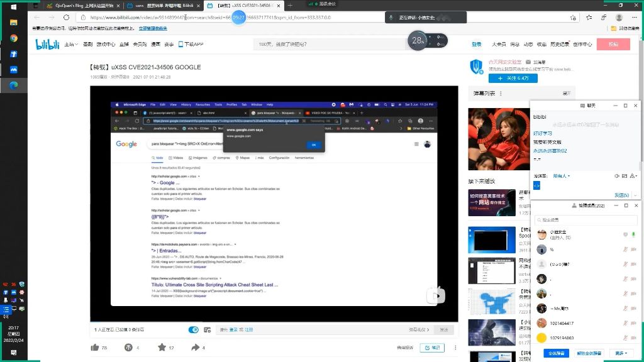Open Microsoft Edge from the left taskbar
644x362 pixels.
tap(14, 85)
